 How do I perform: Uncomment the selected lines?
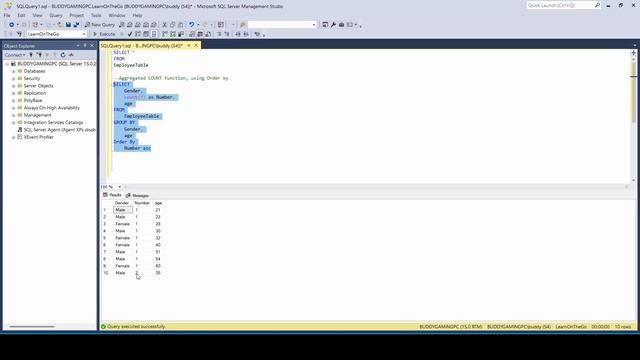(x=227, y=34)
